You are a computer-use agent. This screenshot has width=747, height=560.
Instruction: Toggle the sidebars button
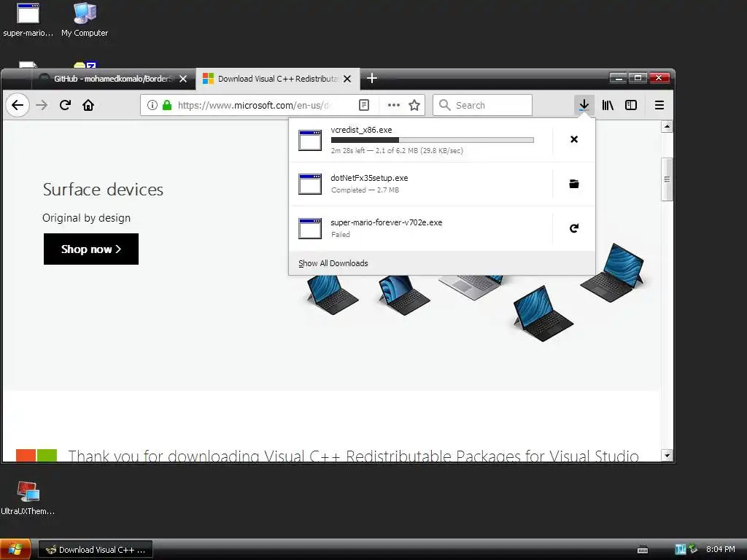[x=631, y=105]
